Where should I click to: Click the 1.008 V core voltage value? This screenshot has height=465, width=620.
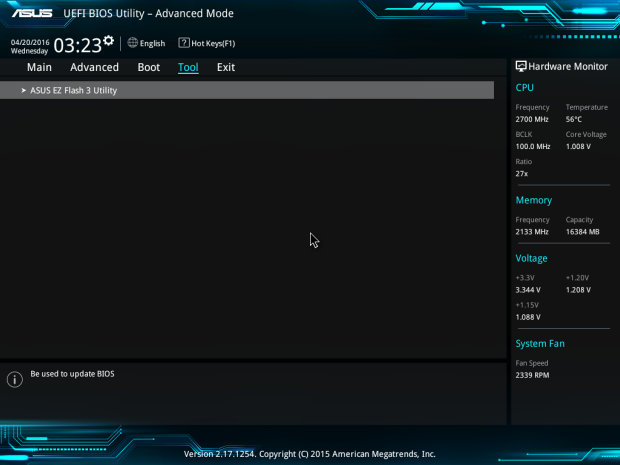tap(578, 146)
